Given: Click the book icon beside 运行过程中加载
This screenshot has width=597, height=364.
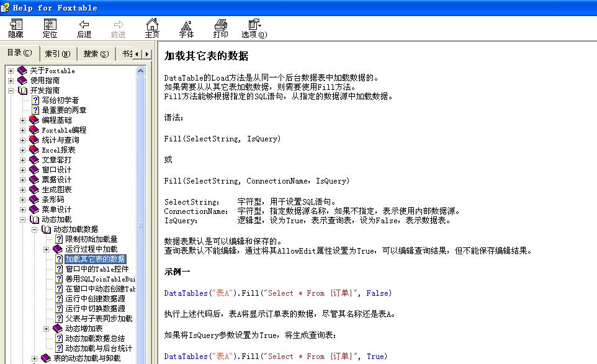Looking at the screenshot, I should coord(58,249).
